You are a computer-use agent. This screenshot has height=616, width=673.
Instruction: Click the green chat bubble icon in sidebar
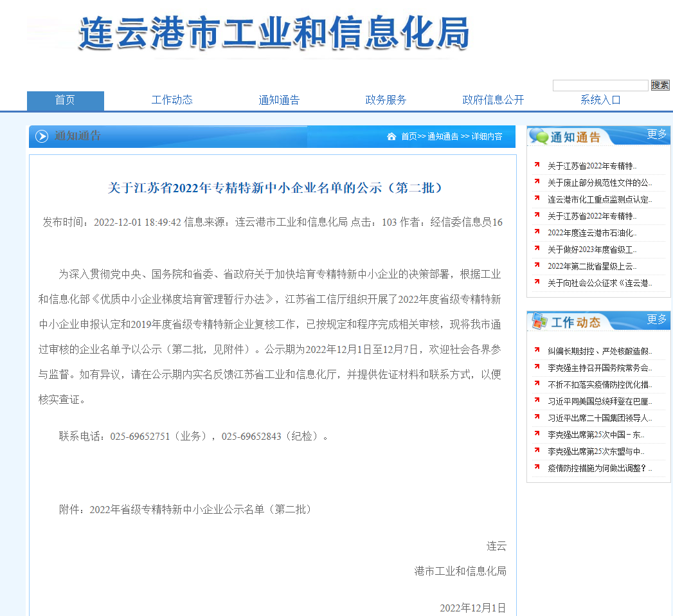(539, 136)
